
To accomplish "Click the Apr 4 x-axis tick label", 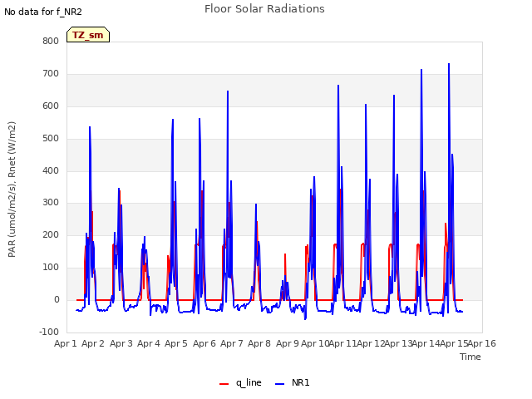I will point(149,343).
